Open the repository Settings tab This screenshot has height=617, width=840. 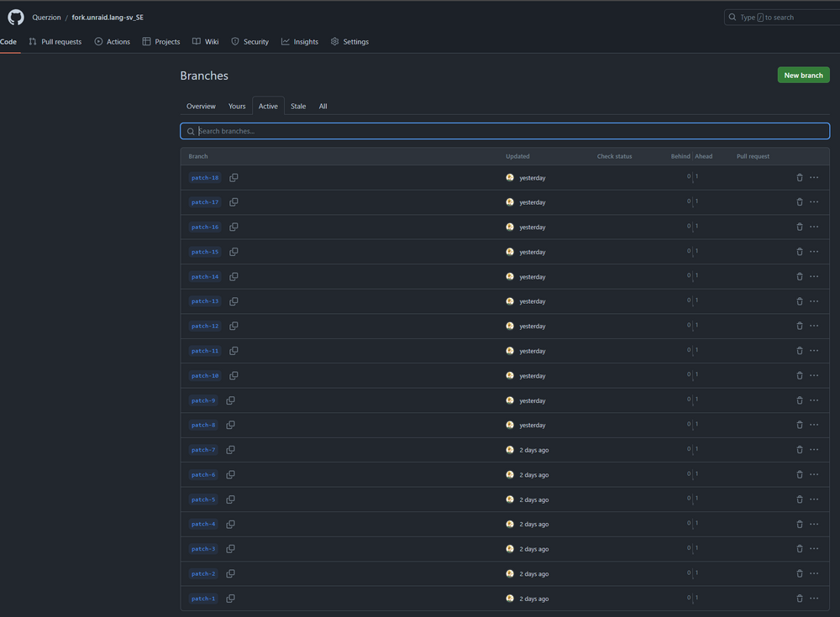click(349, 42)
